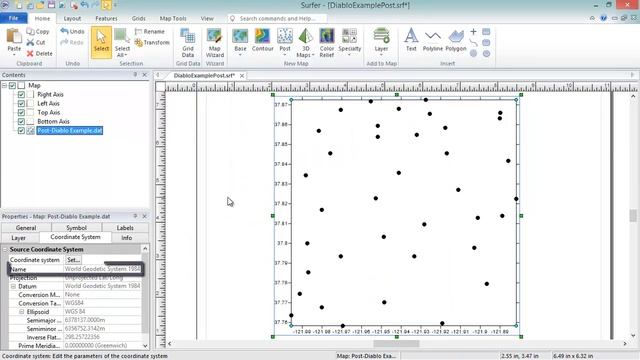The height and width of the screenshot is (360, 640).
Task: Collapse the Source Coordinate System section
Action: pos(5,249)
